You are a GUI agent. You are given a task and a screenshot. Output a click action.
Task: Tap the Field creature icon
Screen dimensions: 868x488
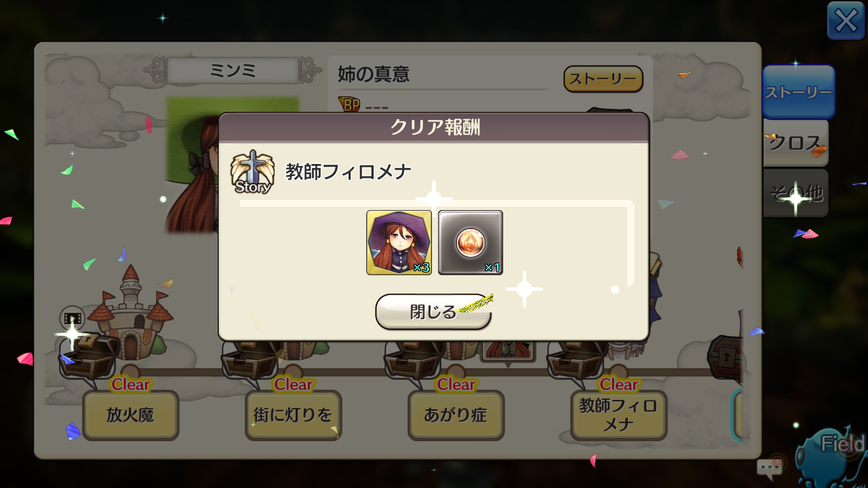coord(833,455)
